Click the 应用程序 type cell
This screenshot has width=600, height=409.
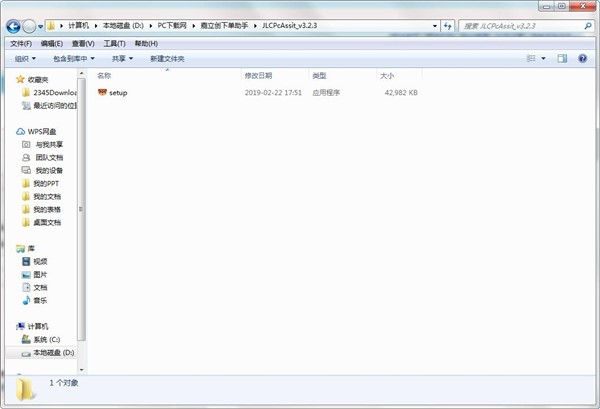click(x=326, y=93)
